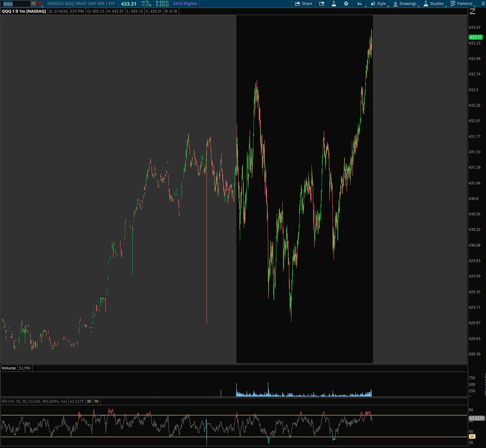
Task: Click the O: 433.13 open value
Action: tap(95, 11)
